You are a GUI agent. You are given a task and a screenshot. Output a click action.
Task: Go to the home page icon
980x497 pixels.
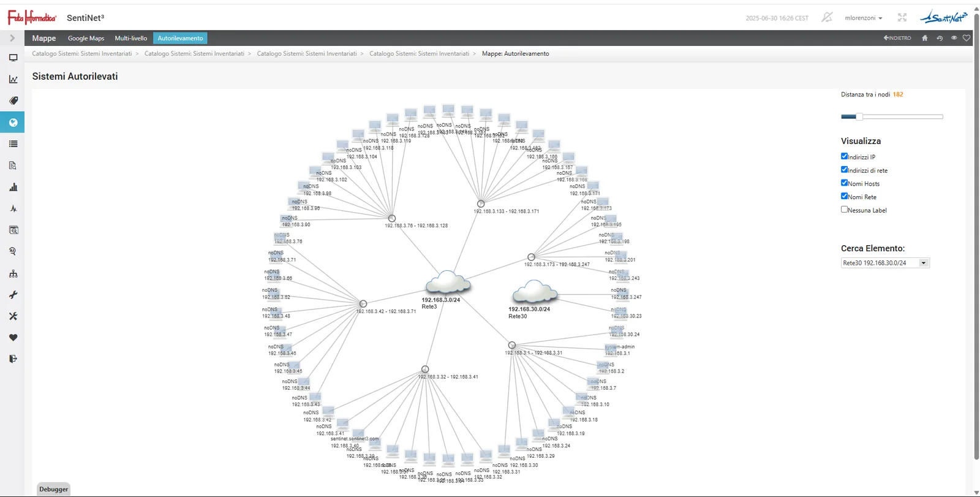click(925, 38)
